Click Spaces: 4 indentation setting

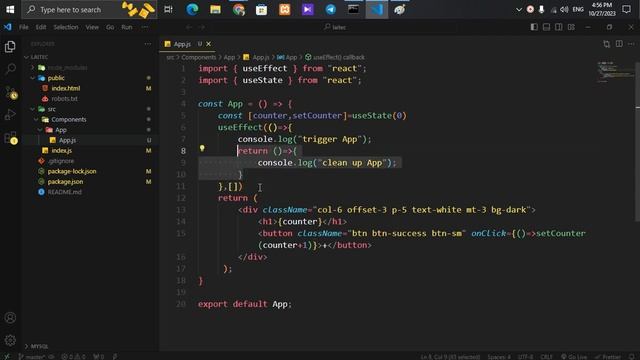click(x=499, y=357)
